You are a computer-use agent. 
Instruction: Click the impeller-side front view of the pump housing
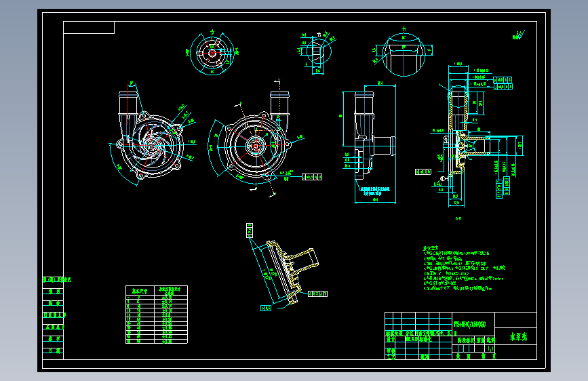(150, 137)
